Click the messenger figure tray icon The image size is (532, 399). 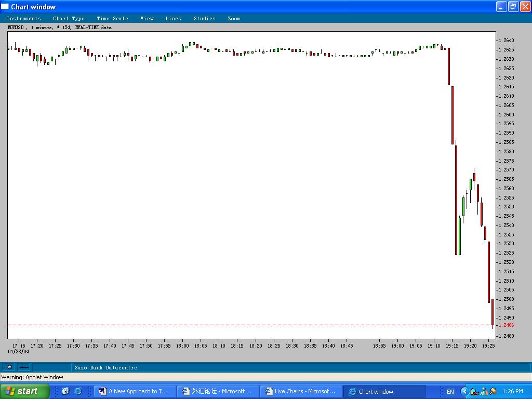coord(484,392)
